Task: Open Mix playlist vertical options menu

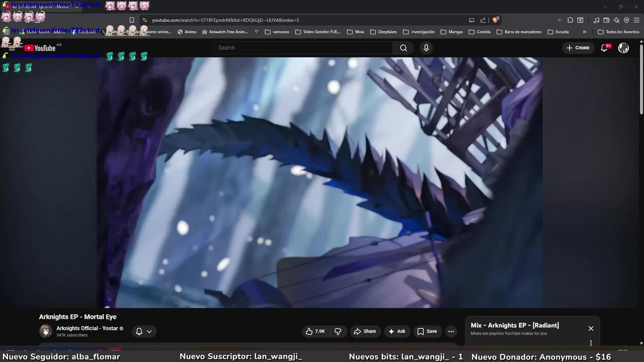Action: coord(591,343)
